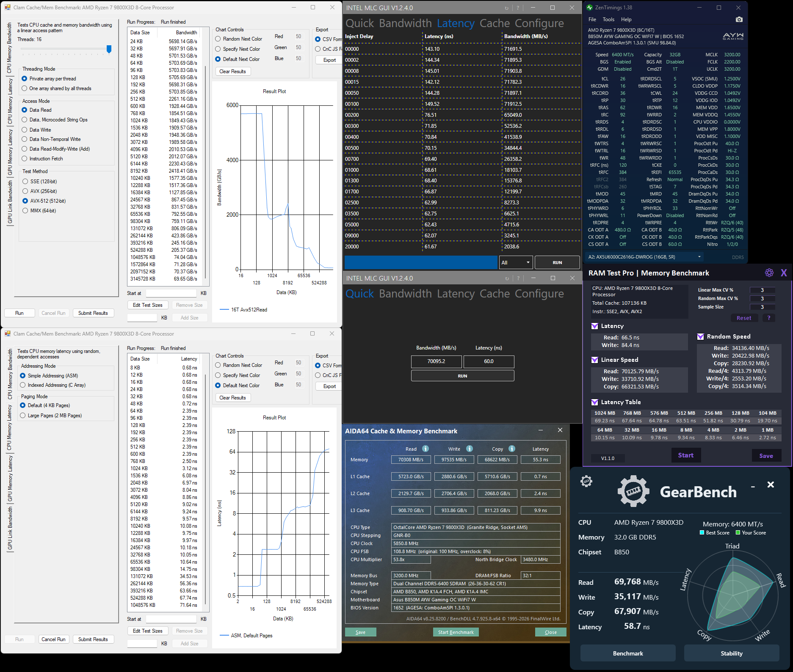Click Start at KB field in upper Clam window
793x672 pixels.
click(x=171, y=293)
